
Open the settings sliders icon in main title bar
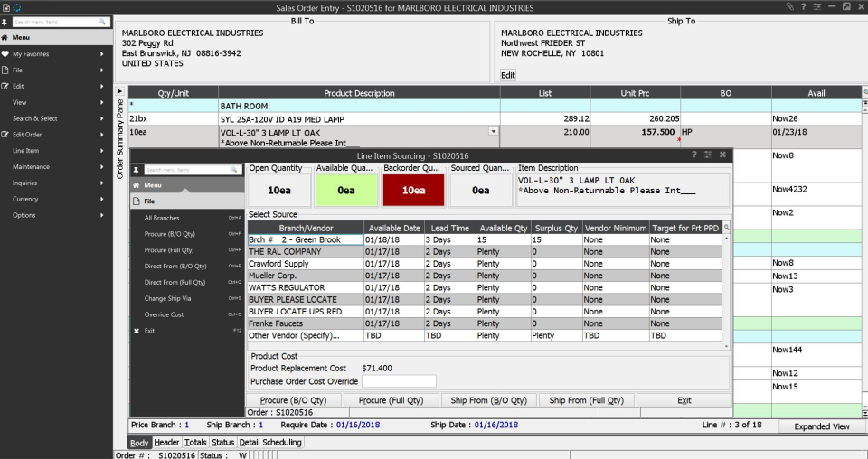(x=817, y=6)
